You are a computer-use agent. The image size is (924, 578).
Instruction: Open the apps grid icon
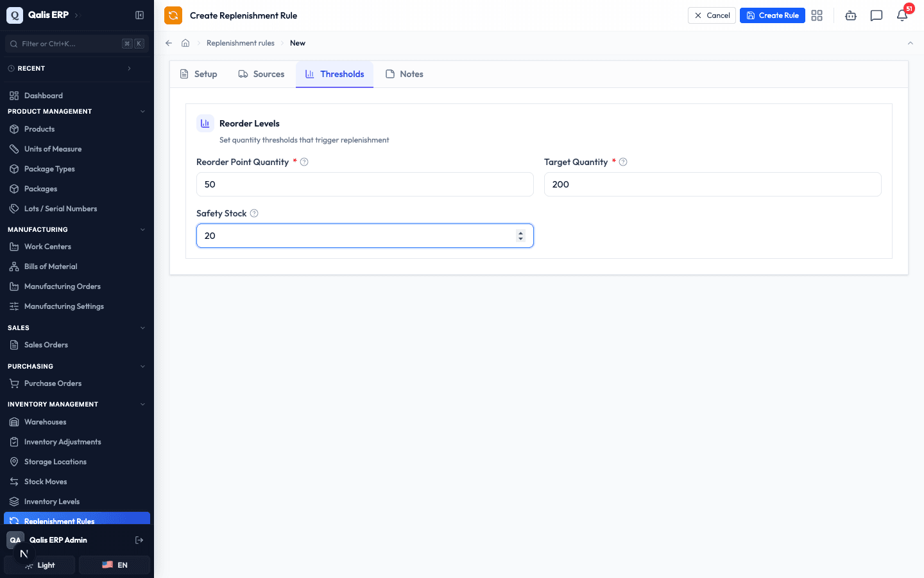click(817, 15)
